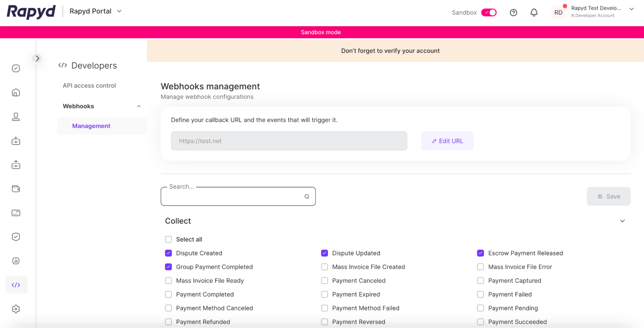The height and width of the screenshot is (328, 644).
Task: Open the Home dashboard from the sidebar
Action: tap(15, 92)
